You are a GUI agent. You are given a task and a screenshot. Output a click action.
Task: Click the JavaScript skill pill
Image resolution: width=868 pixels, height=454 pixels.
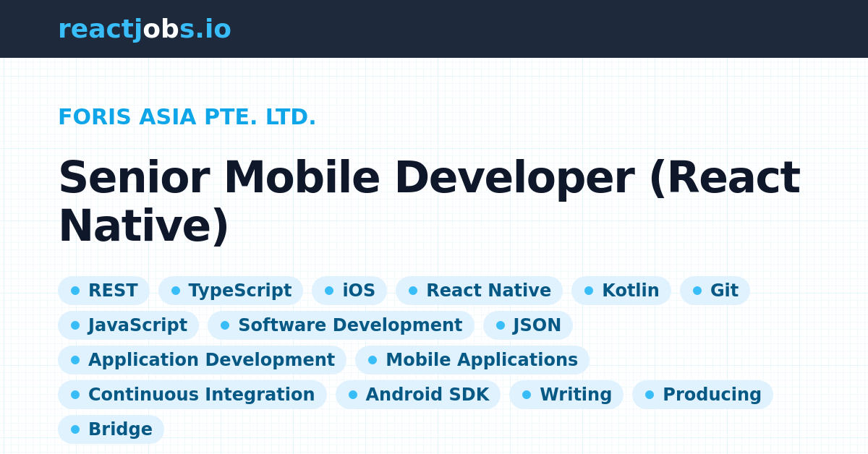click(x=128, y=325)
